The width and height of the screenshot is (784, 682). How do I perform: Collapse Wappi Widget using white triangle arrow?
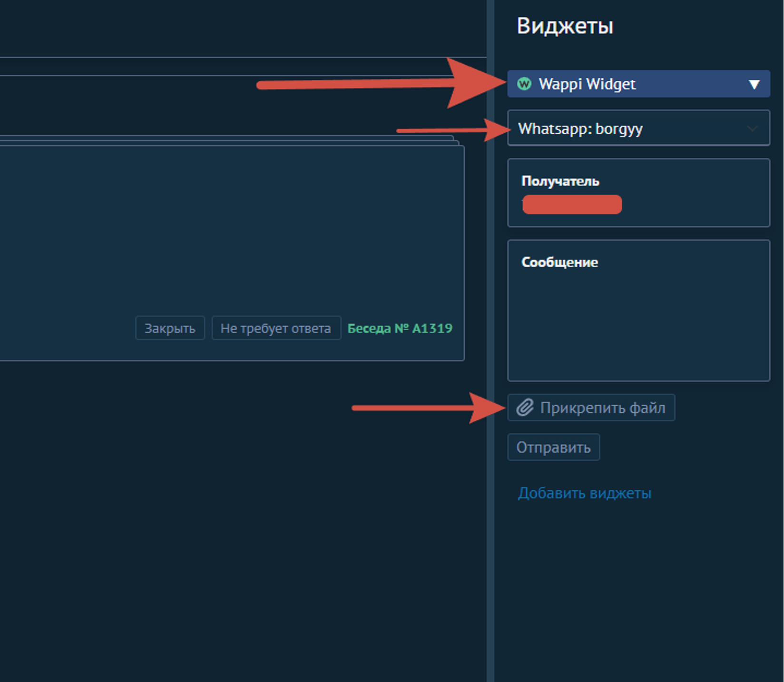(754, 85)
